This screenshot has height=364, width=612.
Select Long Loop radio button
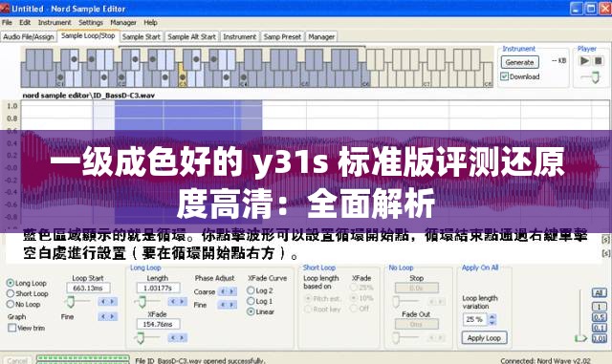click(x=11, y=283)
